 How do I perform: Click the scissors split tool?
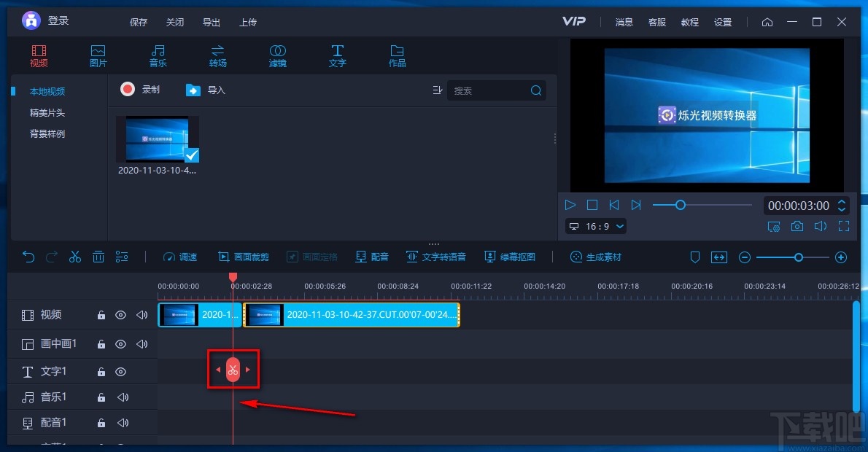[x=74, y=257]
